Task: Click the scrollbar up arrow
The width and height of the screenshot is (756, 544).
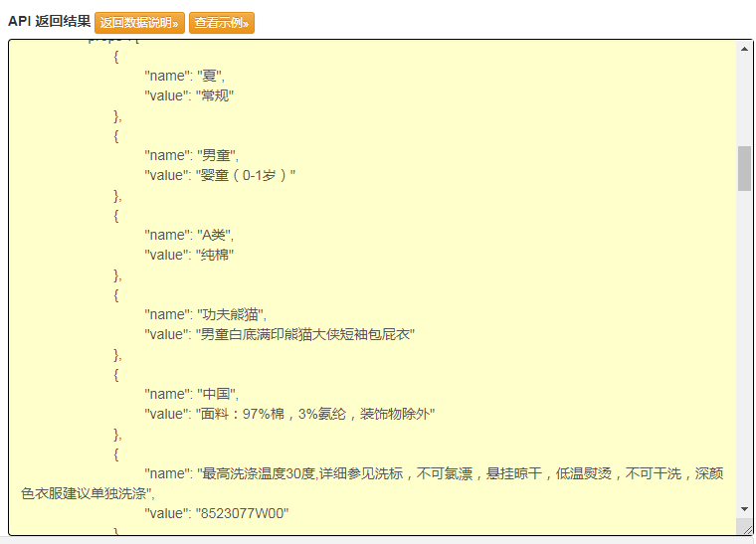Action: 744,49
